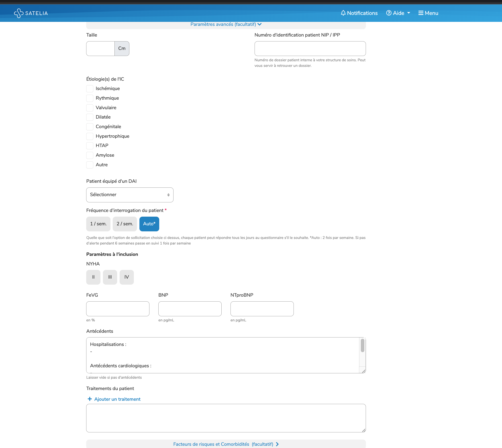This screenshot has width=502, height=448.
Task: Collapse Paramètres avancés (facultatif) section
Action: click(223, 24)
